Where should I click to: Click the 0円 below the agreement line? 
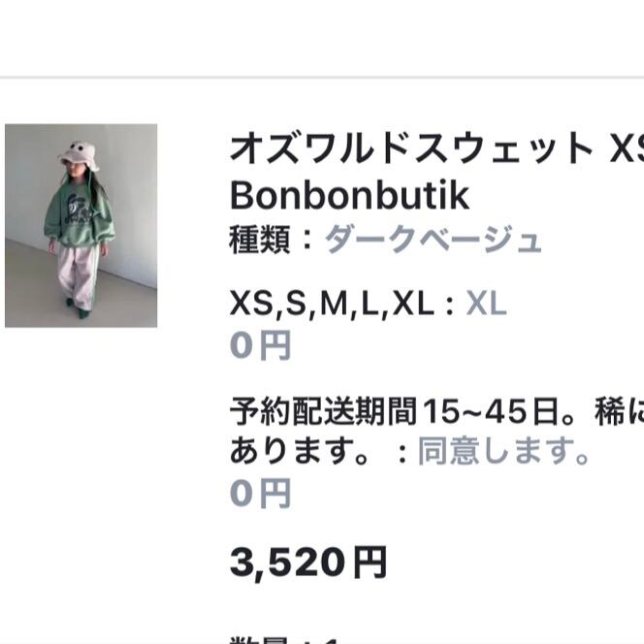tap(260, 494)
